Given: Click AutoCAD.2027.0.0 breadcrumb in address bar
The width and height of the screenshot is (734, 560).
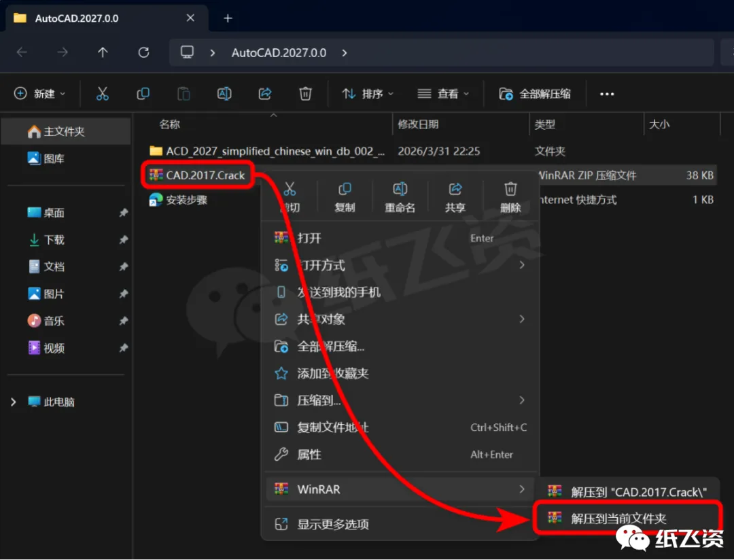Looking at the screenshot, I should pos(279,52).
